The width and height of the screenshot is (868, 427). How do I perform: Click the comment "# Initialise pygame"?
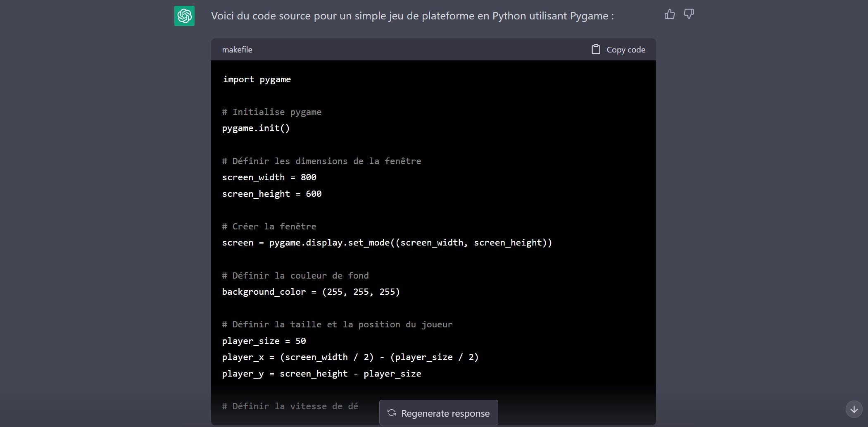coord(272,112)
